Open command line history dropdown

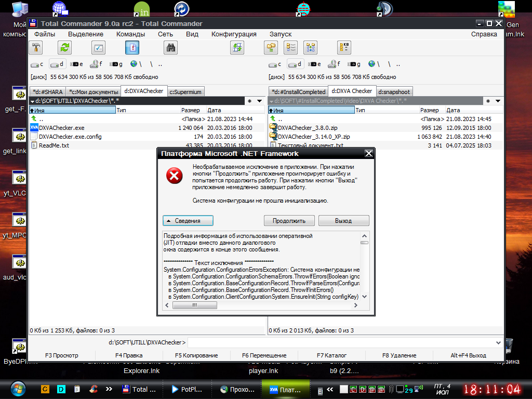pos(498,343)
